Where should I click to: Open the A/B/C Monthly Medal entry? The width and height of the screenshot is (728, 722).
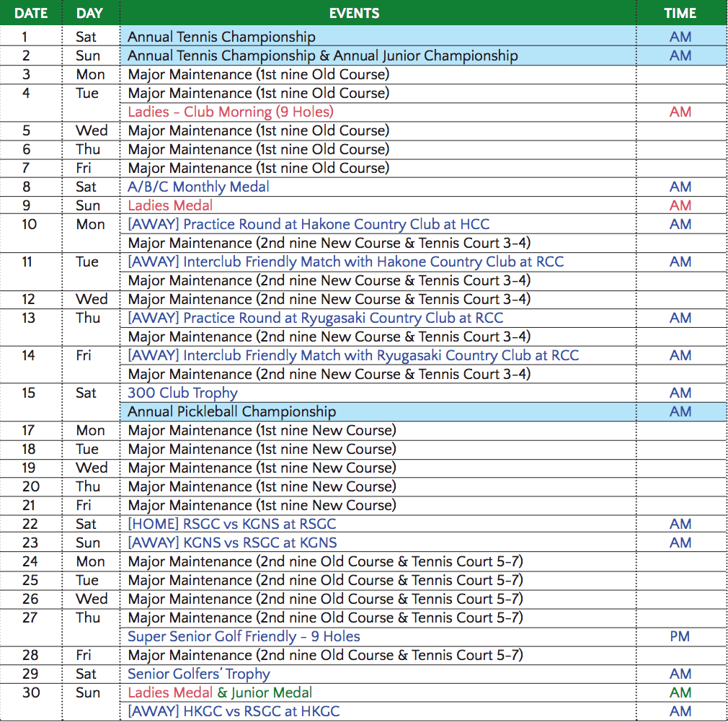point(198,187)
